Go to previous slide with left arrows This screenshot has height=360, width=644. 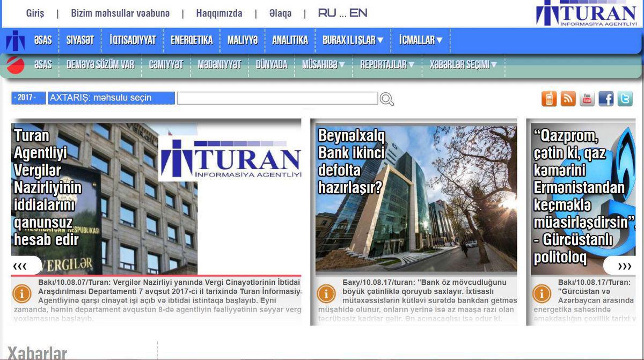(20, 266)
